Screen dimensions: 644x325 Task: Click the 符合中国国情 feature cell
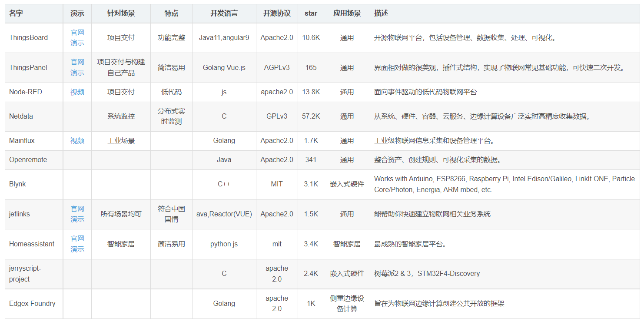172,214
